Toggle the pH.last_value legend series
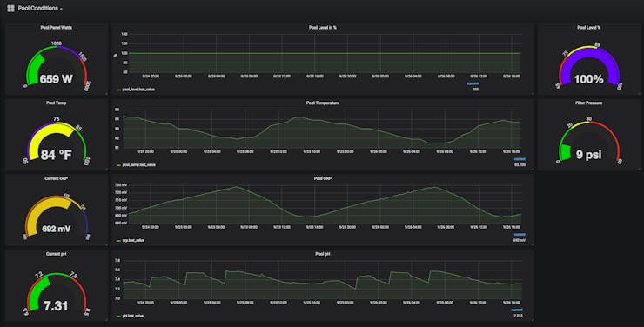 (x=133, y=316)
